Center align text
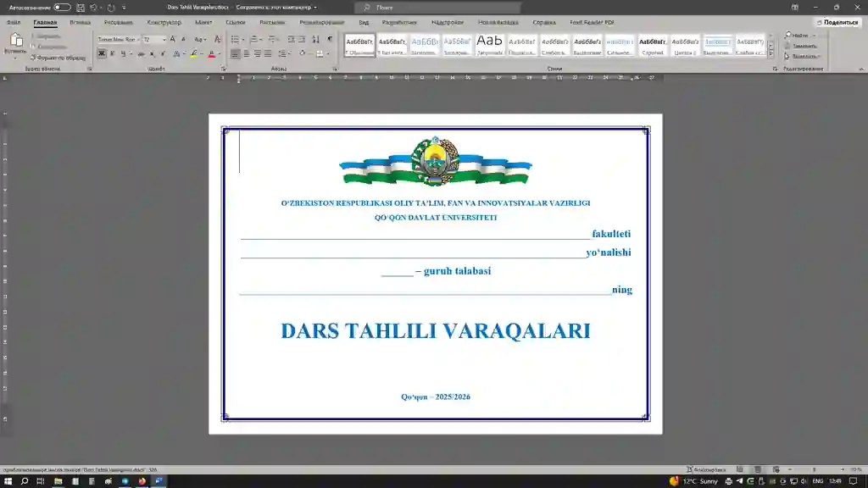The width and height of the screenshot is (868, 488). (x=247, y=53)
